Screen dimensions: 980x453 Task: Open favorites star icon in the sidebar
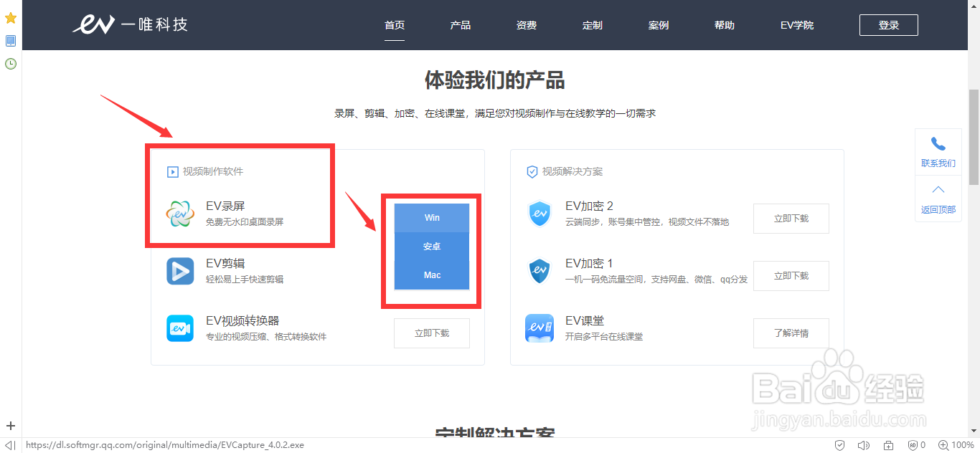point(11,18)
